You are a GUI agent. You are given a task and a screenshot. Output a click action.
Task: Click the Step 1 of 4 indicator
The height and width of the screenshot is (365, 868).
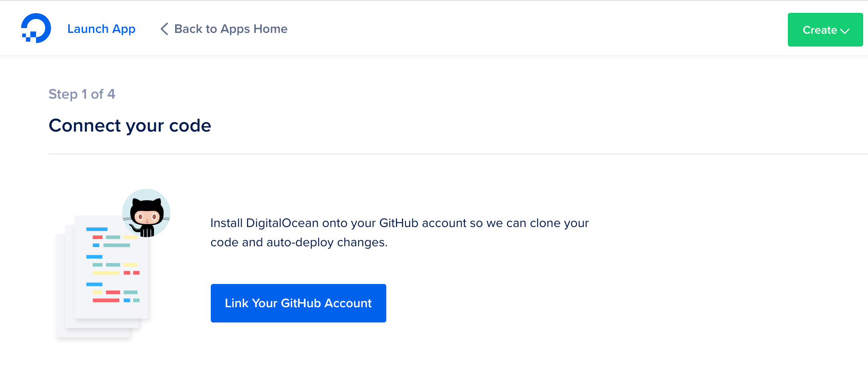82,94
